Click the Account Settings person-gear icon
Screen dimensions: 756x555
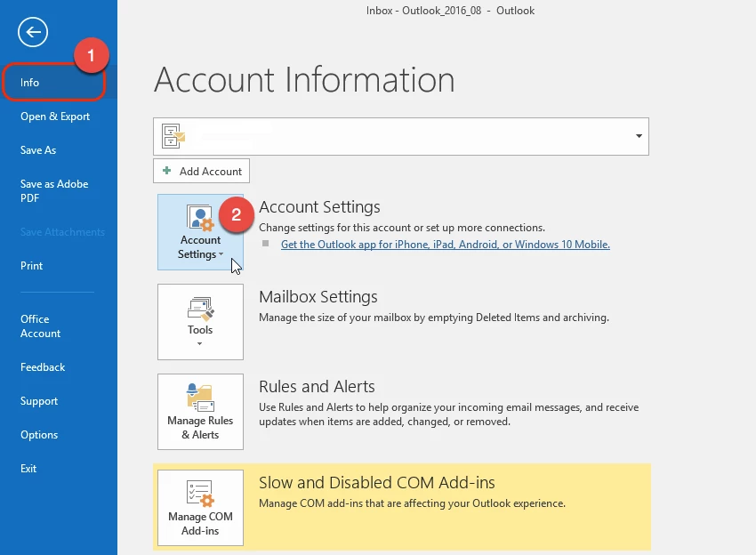[200, 218]
